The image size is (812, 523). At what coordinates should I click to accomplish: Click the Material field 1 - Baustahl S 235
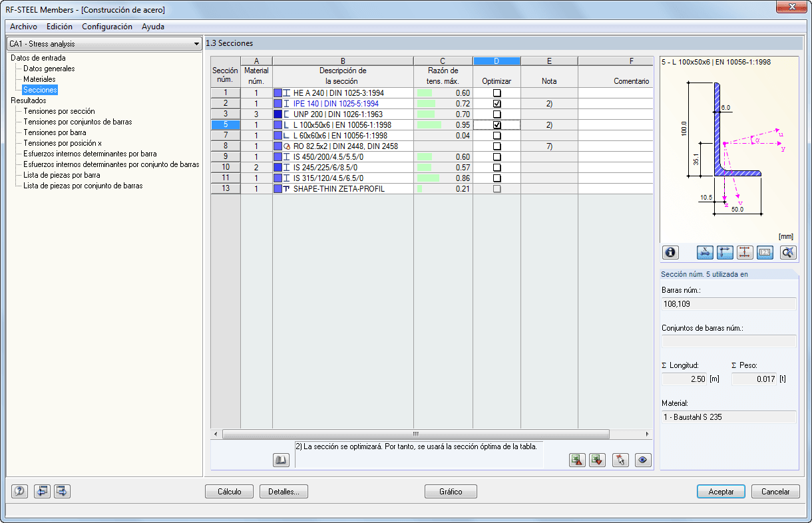729,417
